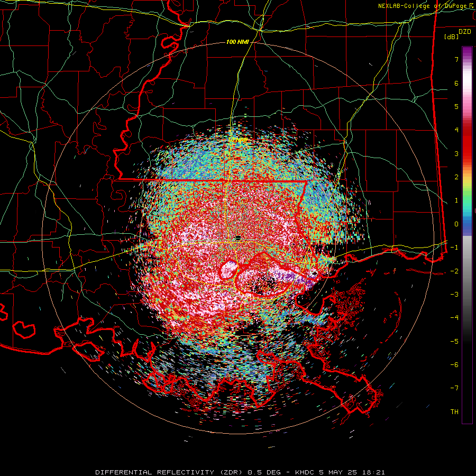Image resolution: width=476 pixels, height=476 pixels.
Task: Click the 1 tick on color scale
Action: click(456, 200)
